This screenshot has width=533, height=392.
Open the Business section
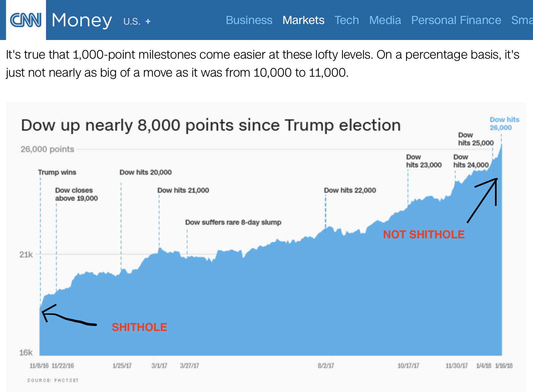(x=249, y=20)
